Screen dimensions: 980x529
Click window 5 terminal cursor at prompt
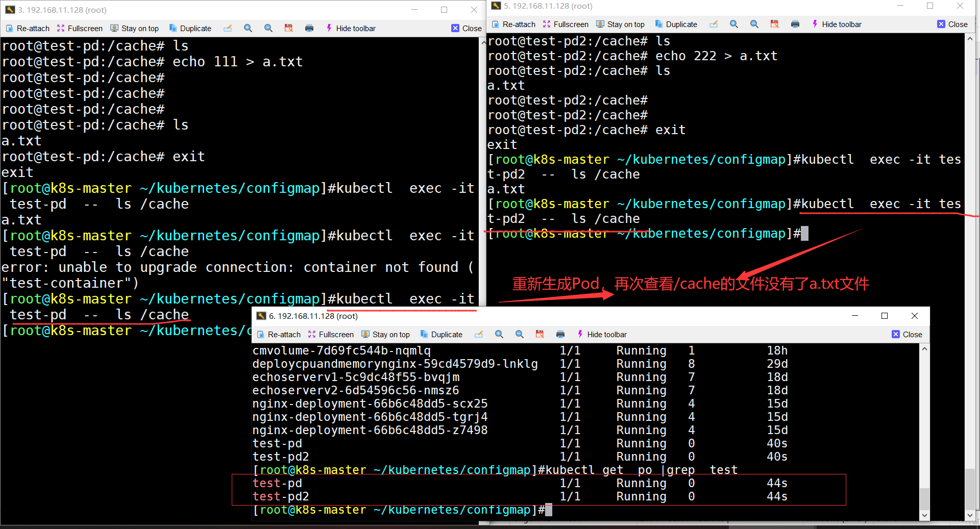tap(804, 234)
